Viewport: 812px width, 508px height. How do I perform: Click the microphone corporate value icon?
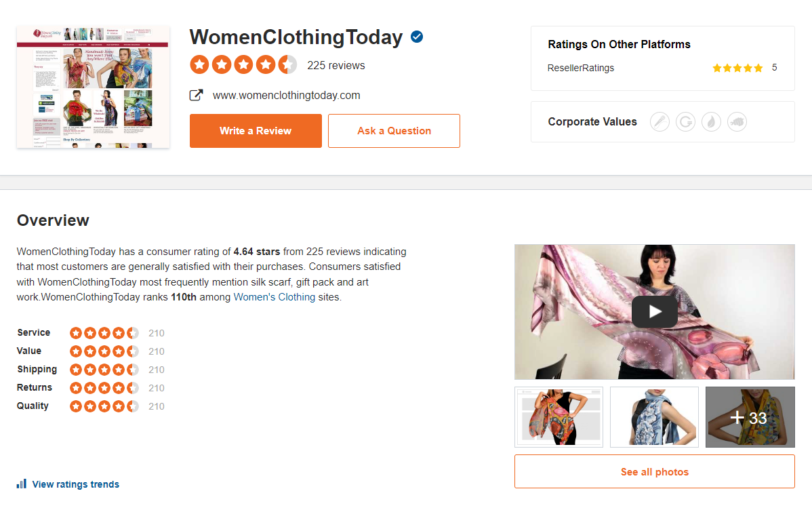(x=659, y=122)
